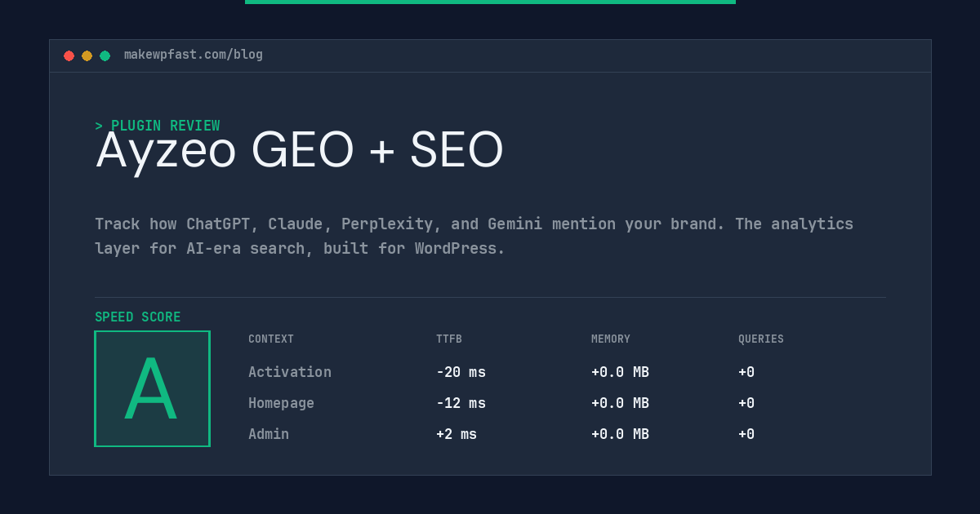
Task: Click the green maximize dot
Action: coord(105,55)
